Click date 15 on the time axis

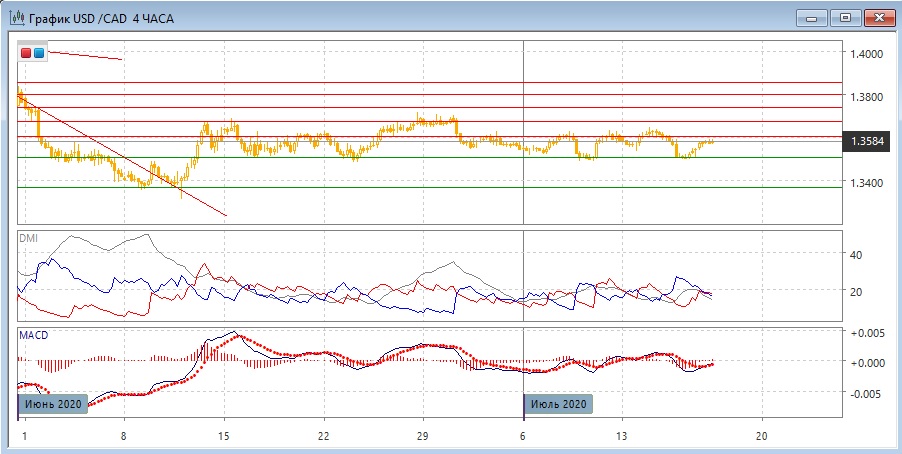[x=224, y=437]
